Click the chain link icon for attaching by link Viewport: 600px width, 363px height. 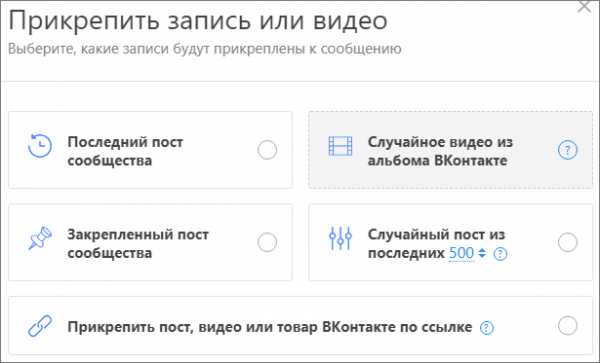[40, 326]
